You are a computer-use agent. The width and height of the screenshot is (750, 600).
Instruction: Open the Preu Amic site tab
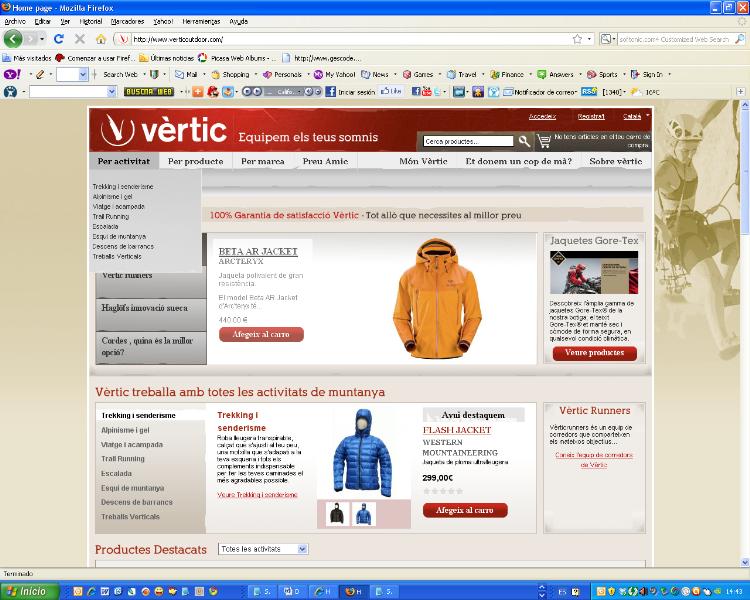325,161
